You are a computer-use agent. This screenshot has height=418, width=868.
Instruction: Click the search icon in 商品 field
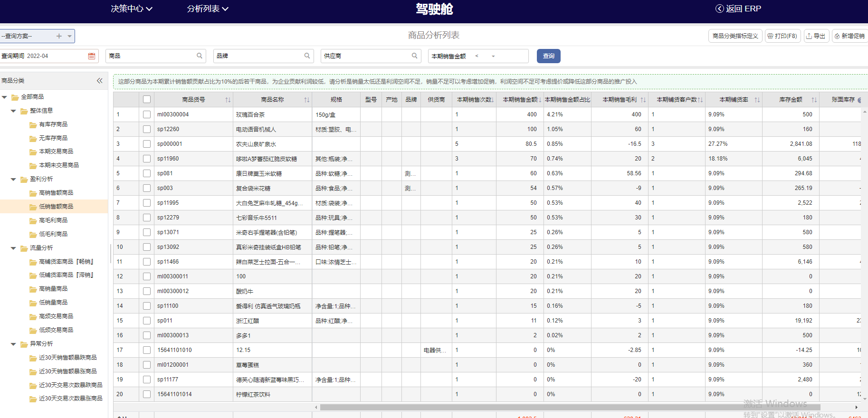click(x=200, y=56)
